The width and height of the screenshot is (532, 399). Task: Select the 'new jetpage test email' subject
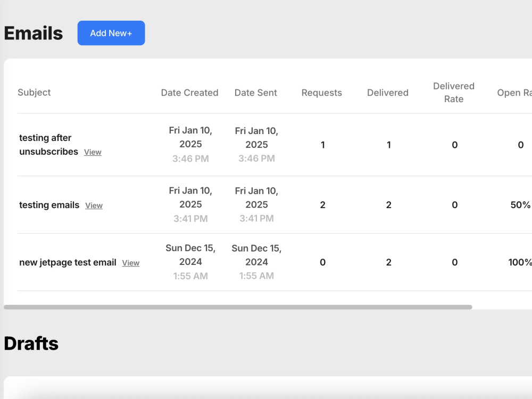68,262
